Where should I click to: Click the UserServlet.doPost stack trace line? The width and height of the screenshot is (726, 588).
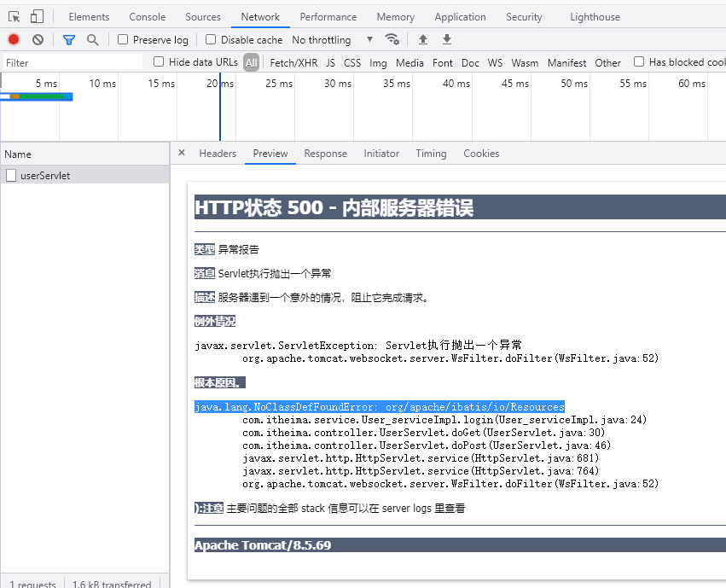click(427, 445)
